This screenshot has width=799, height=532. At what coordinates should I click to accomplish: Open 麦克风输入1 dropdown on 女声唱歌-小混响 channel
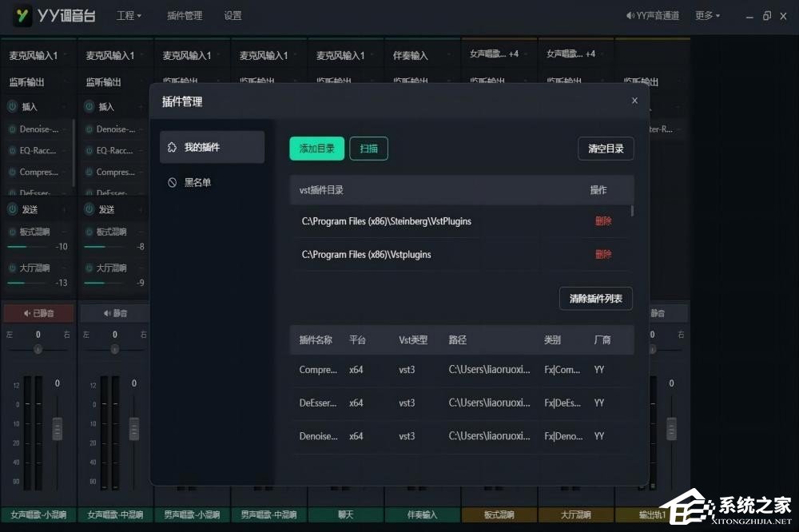pyautogui.click(x=38, y=56)
